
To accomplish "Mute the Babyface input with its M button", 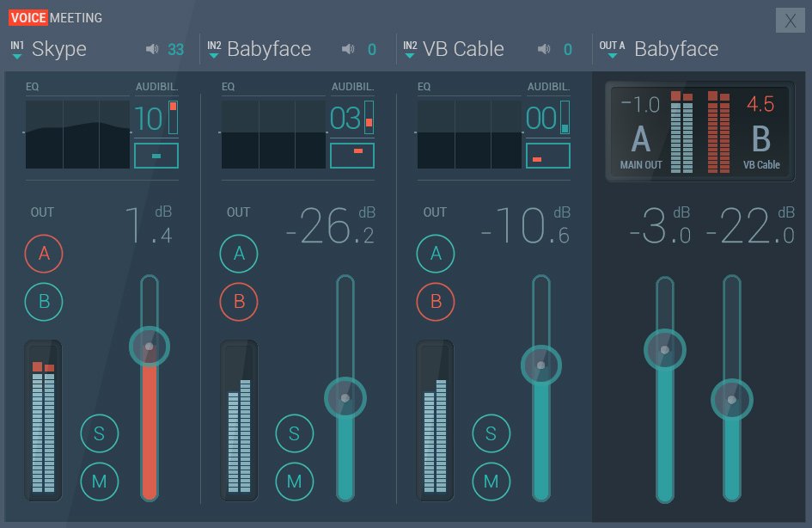I will 295,482.
